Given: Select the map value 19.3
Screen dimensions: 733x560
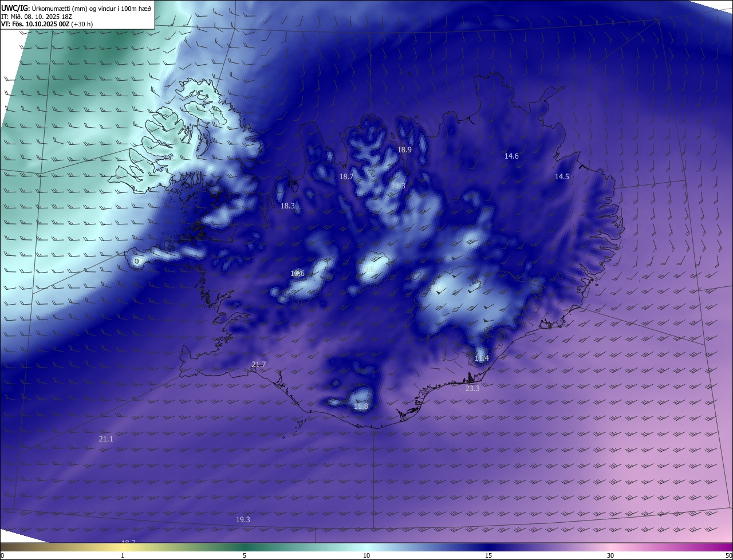Looking at the screenshot, I should [x=243, y=519].
